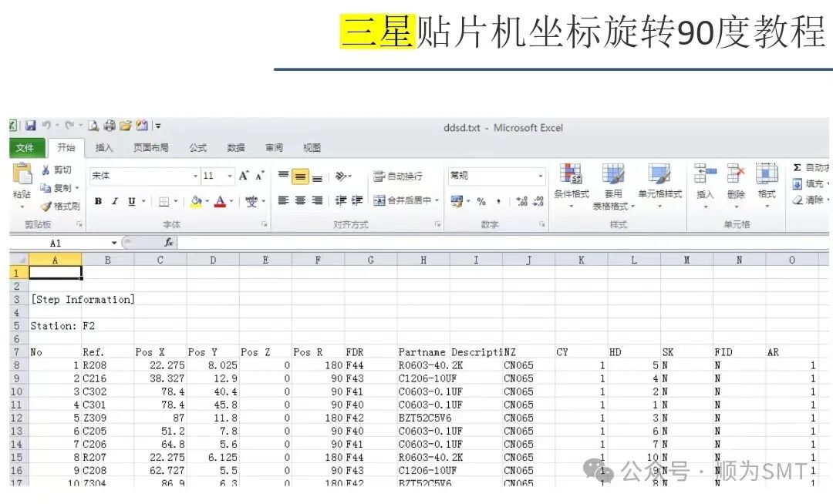833x504 pixels.
Task: Decrease indent
Action: click(341, 200)
